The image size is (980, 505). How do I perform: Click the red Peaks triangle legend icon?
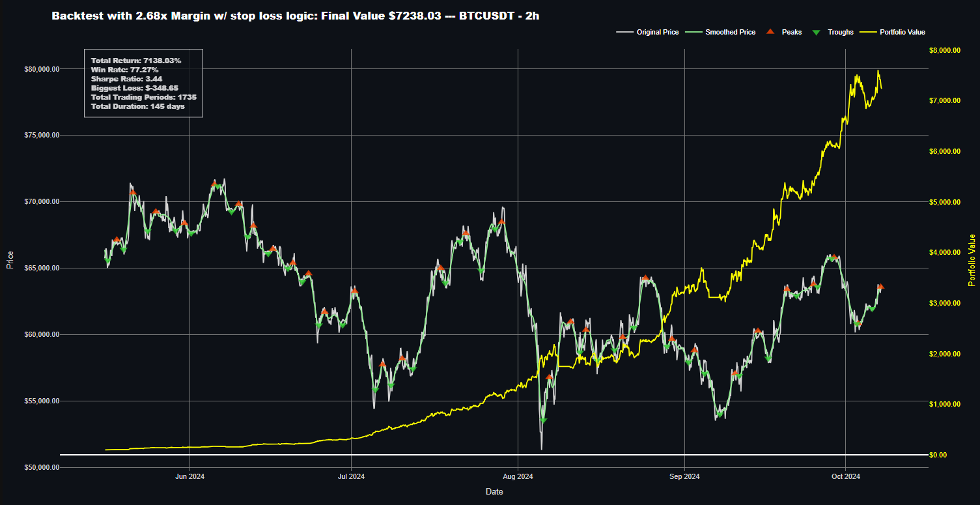pos(771,32)
